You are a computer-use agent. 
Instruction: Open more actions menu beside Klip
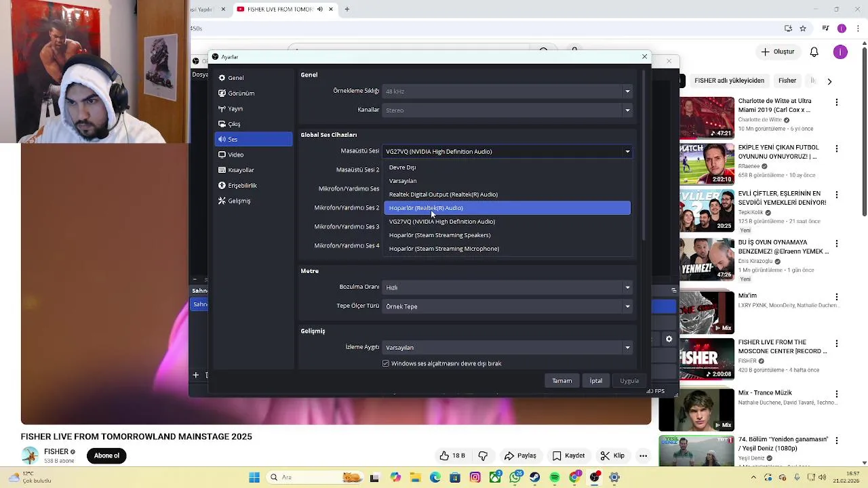tap(643, 456)
